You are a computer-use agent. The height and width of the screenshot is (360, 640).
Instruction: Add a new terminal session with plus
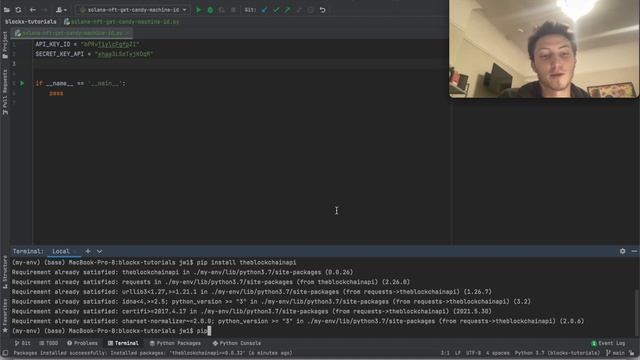pyautogui.click(x=88, y=251)
